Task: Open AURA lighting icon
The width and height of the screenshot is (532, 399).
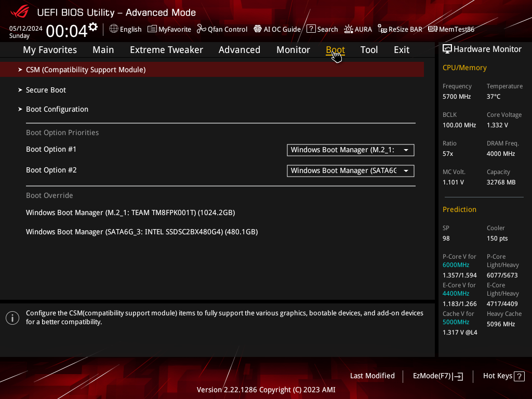Action: pos(349,29)
